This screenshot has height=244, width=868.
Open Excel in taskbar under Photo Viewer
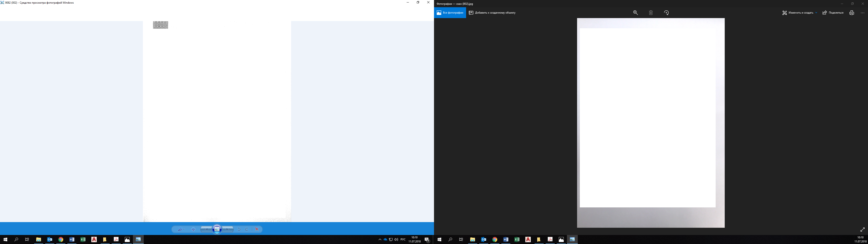pos(83,240)
